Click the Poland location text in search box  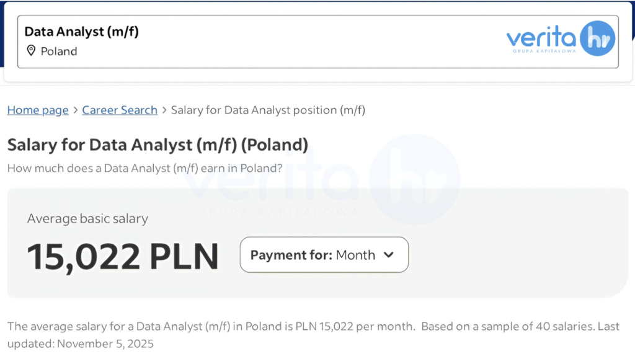[59, 51]
